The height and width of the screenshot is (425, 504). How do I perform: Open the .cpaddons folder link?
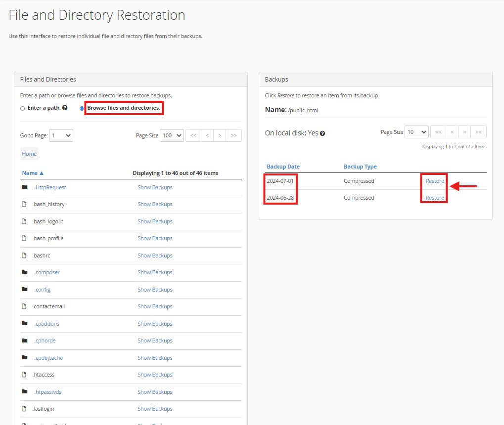(x=47, y=324)
